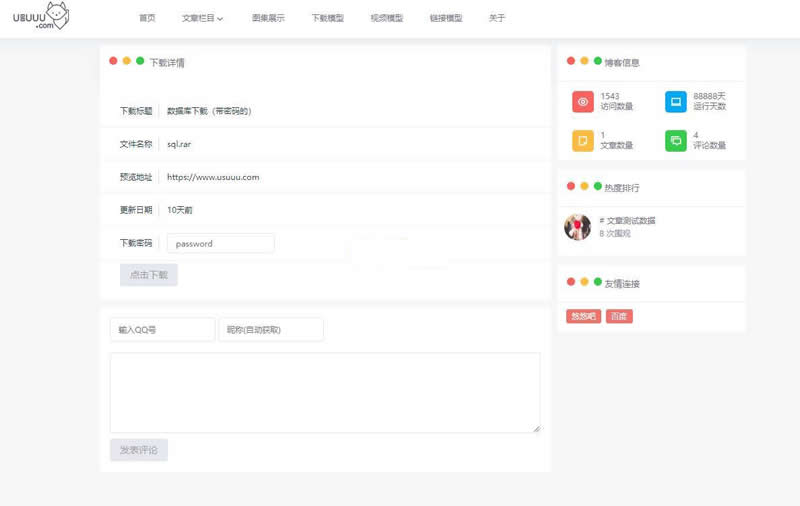The image size is (800, 506).
Task: Click the yellow dot in 热度排行 header
Action: [x=584, y=186]
